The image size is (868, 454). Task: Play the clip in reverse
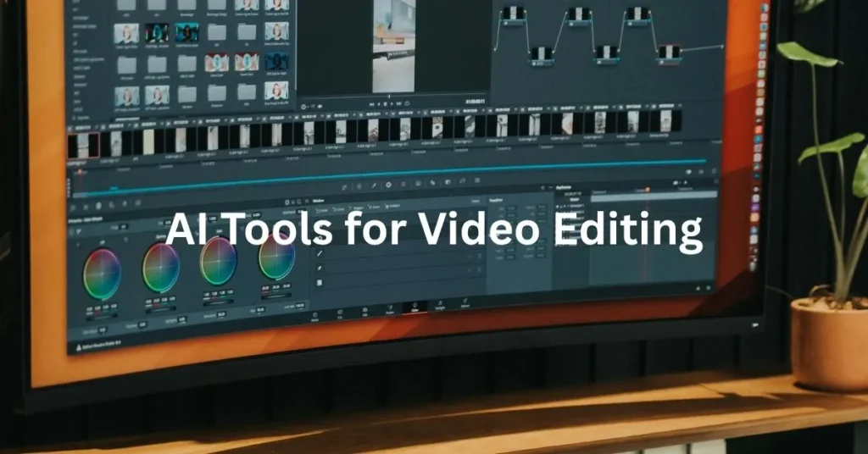coord(379,104)
